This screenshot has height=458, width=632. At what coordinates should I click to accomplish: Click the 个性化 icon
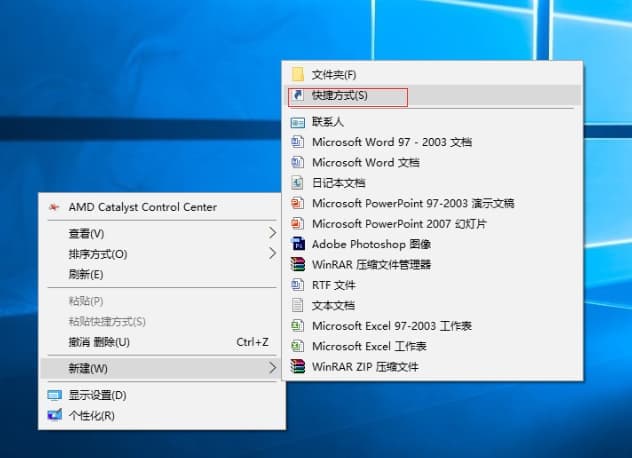tap(54, 415)
